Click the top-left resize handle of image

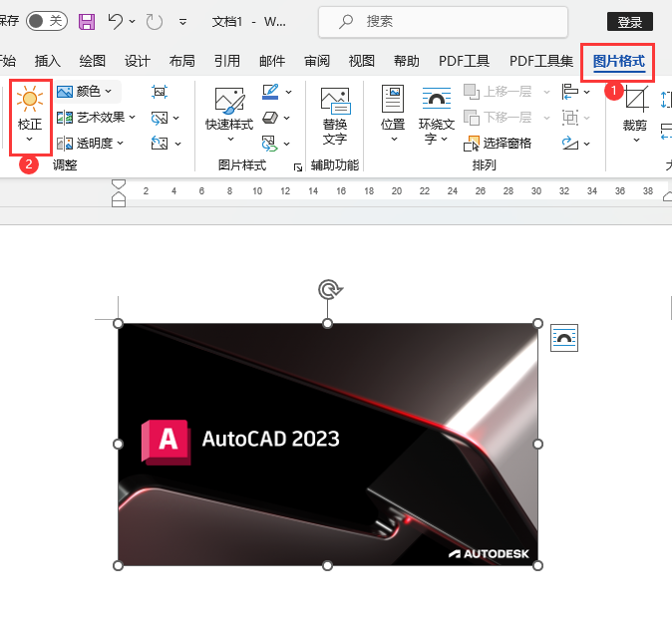click(118, 324)
